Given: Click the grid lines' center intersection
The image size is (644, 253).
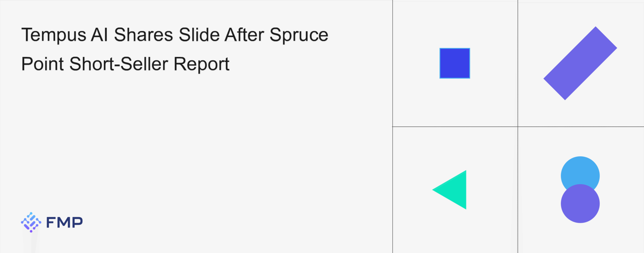Looking at the screenshot, I should tap(518, 127).
